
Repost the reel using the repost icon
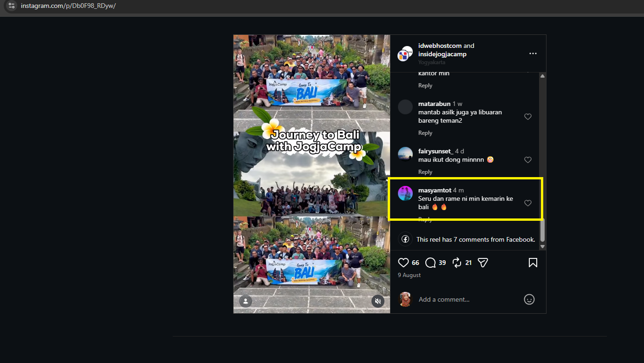457,263
